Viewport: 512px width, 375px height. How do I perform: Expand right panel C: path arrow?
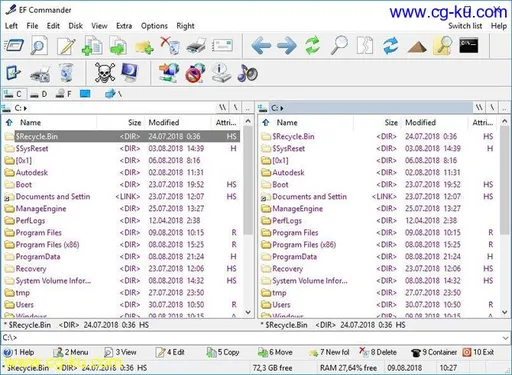coord(282,108)
